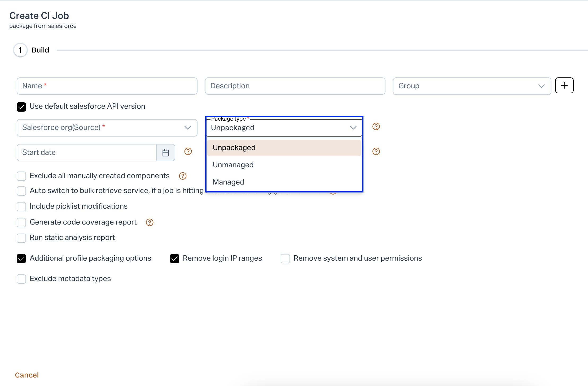Click help icon for Exclude manually created components

coord(183,176)
